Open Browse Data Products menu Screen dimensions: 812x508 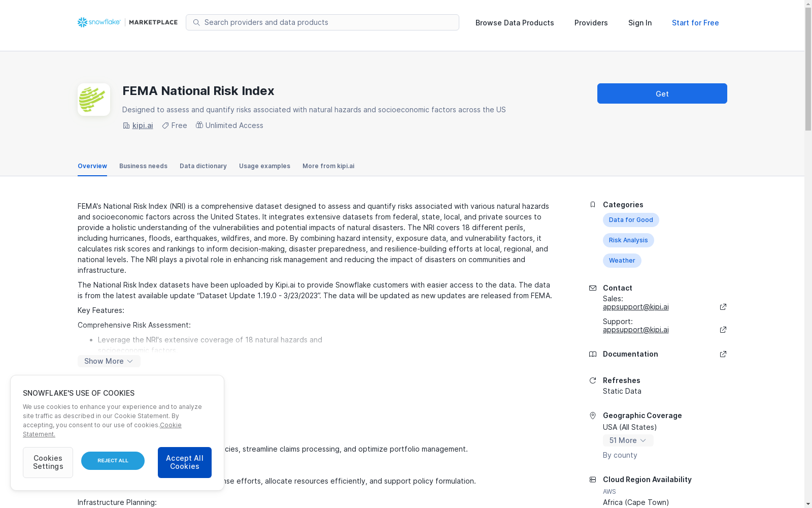[x=515, y=23]
